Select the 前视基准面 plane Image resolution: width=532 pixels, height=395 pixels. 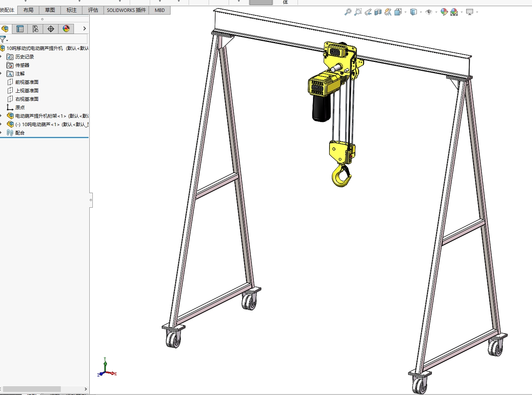pos(23,82)
